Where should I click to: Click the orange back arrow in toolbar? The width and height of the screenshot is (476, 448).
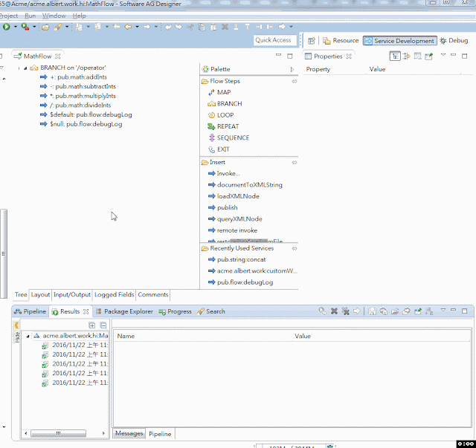(129, 27)
